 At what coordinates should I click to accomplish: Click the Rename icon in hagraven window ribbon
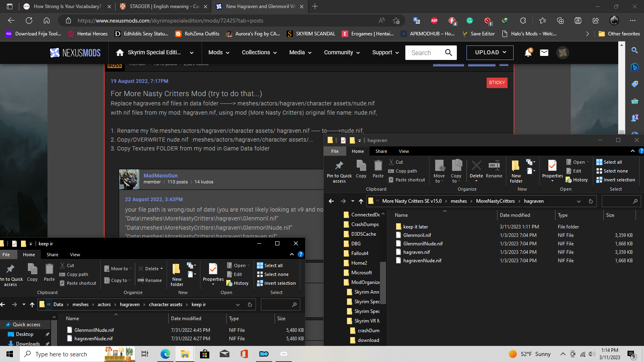click(x=494, y=170)
